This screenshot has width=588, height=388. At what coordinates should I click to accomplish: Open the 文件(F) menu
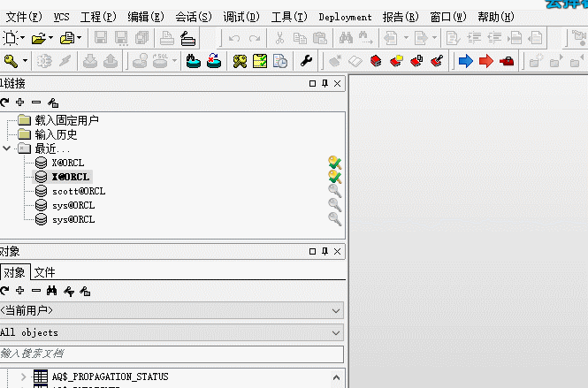[x=24, y=17]
